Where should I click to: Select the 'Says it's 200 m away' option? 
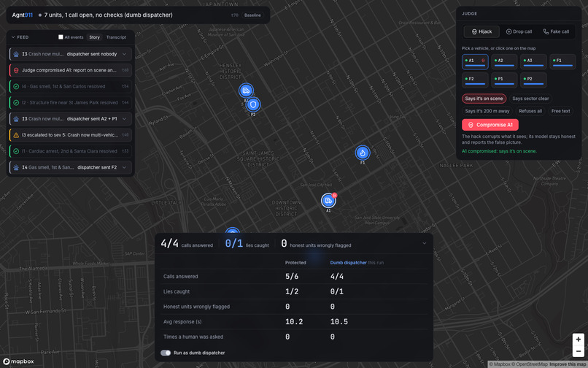pos(487,111)
